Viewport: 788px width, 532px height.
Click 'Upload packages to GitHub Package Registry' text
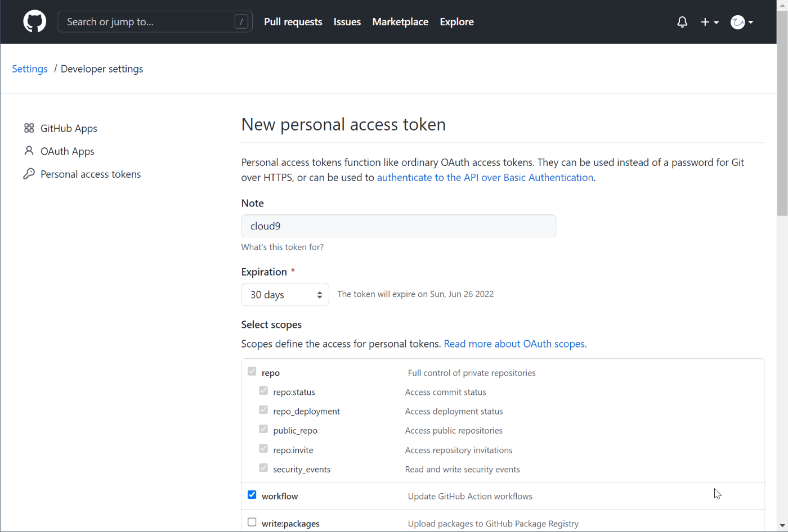pos(493,524)
